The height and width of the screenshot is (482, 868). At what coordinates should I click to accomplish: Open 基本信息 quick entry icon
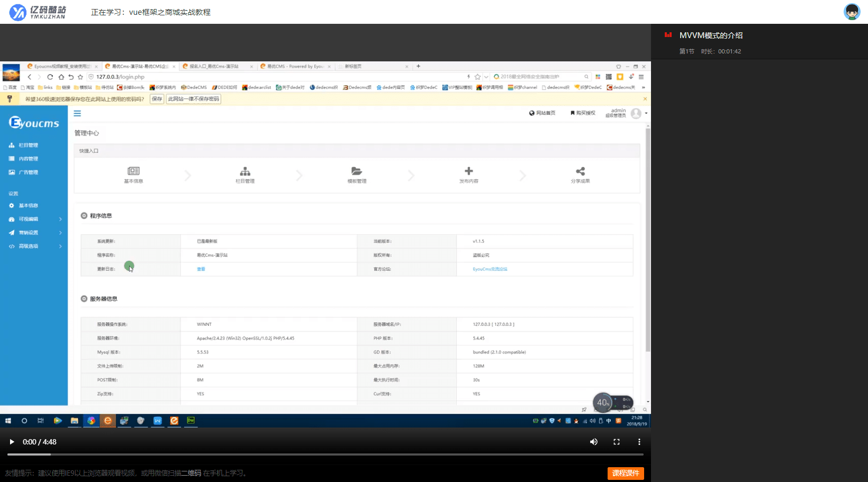coord(133,171)
